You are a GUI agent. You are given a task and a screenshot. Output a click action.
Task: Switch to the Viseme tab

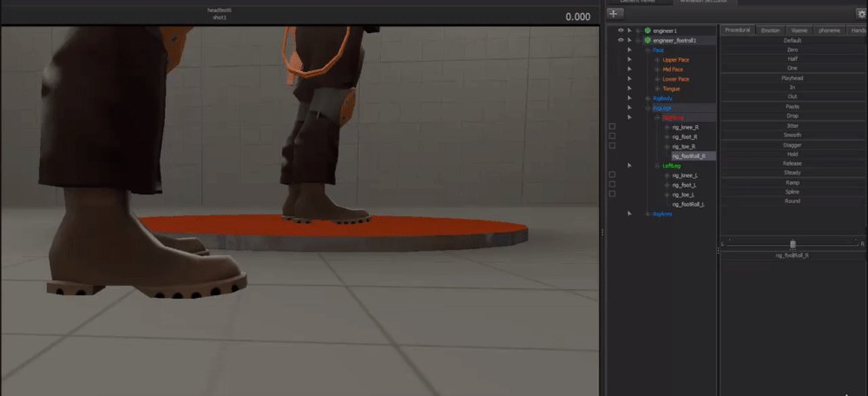[799, 30]
